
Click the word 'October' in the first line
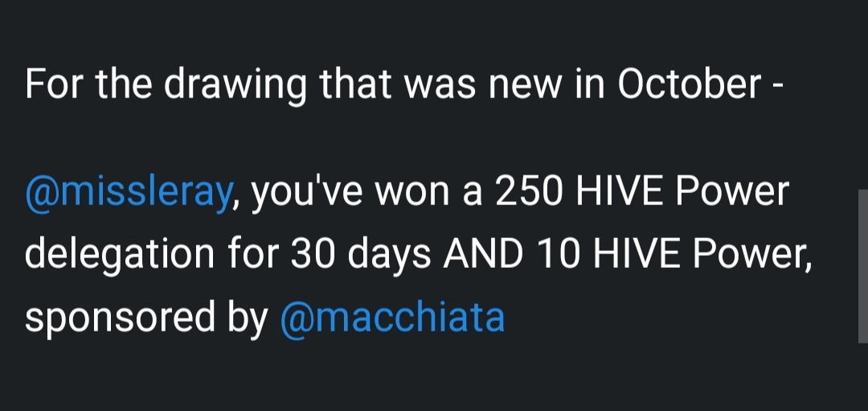point(690,84)
